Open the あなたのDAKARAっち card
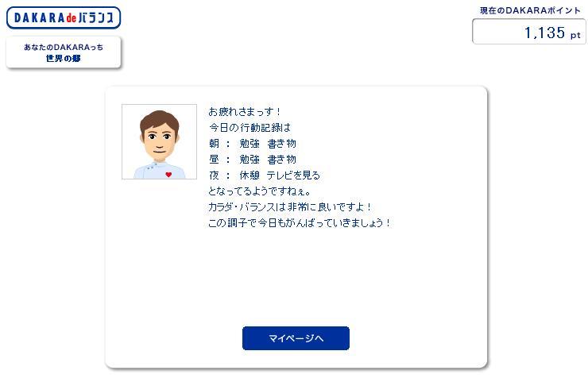588x378 pixels. 64,52
